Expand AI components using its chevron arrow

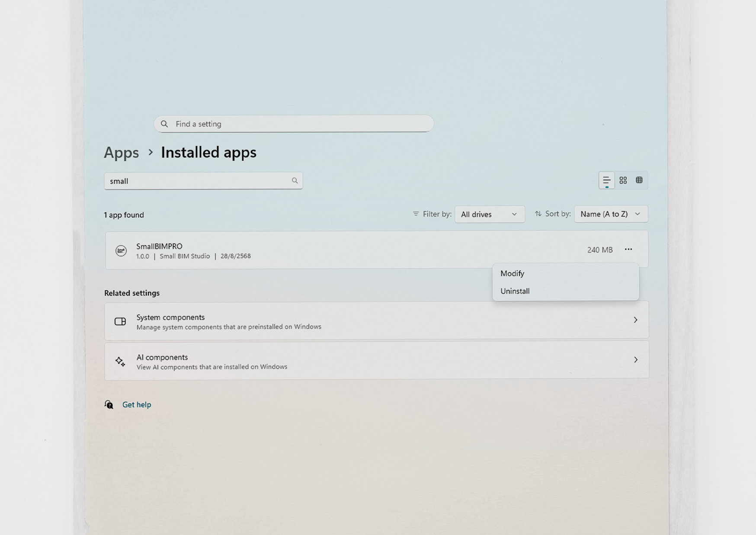tap(635, 360)
